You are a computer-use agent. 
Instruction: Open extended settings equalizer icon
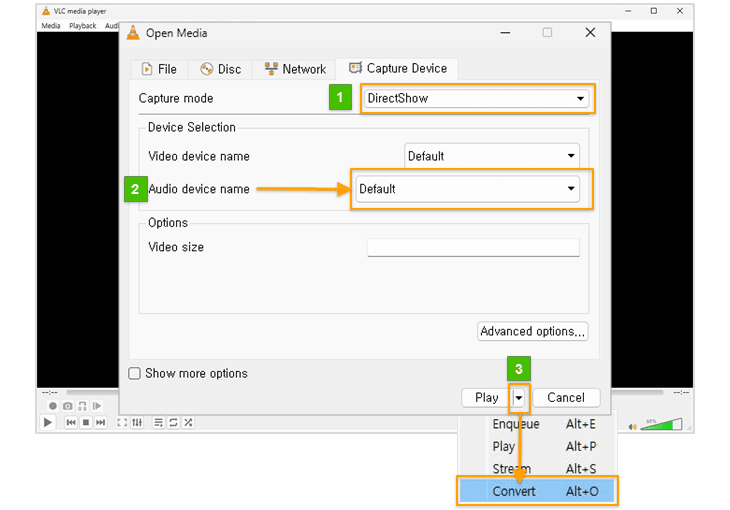137,423
